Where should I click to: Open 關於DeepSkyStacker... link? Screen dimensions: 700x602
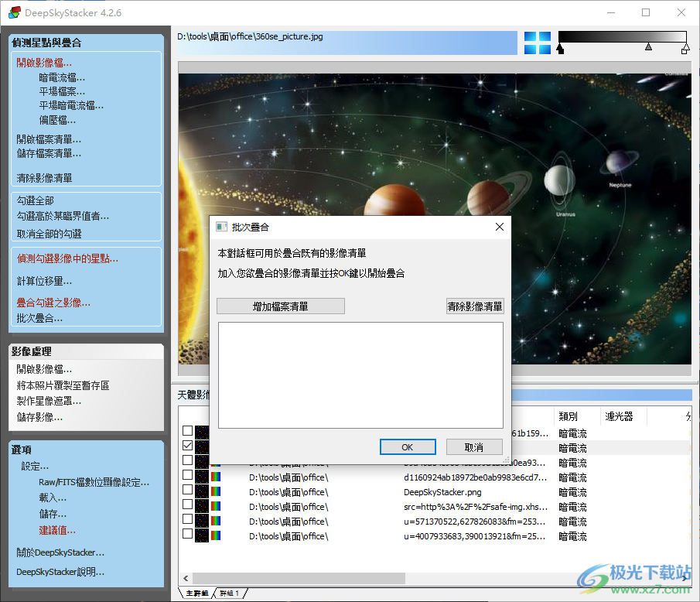[x=60, y=552]
